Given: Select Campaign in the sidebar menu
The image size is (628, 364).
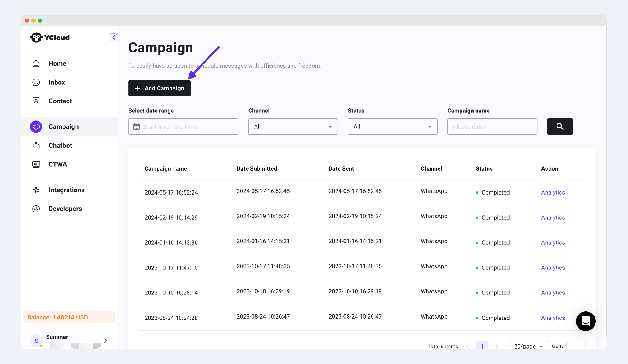Looking at the screenshot, I should [63, 126].
